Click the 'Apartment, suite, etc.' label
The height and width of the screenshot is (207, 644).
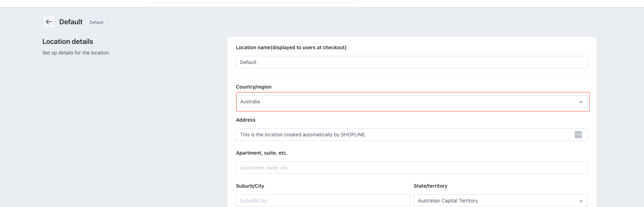pos(261,153)
